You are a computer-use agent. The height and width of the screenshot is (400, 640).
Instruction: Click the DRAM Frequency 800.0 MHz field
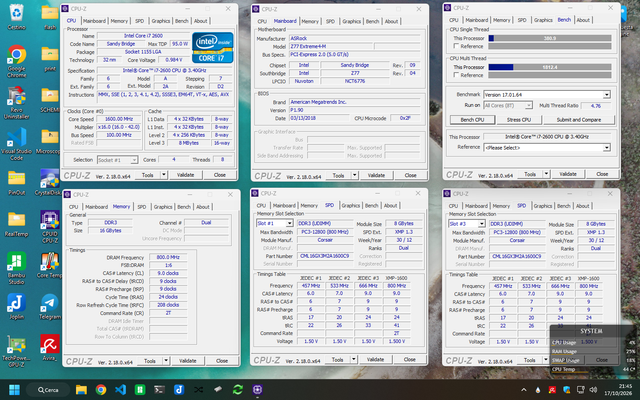[168, 258]
